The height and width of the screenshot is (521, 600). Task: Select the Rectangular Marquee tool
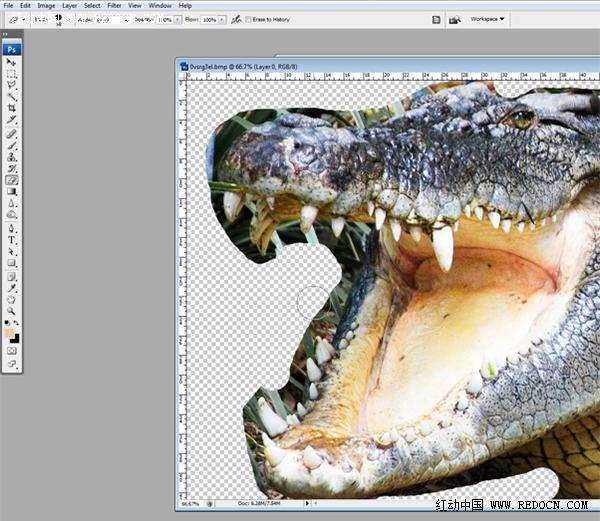(x=12, y=74)
